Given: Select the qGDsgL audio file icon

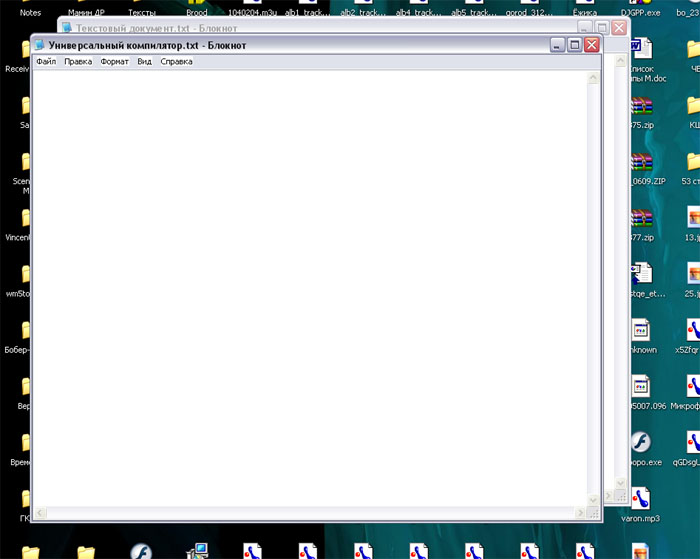Looking at the screenshot, I should (693, 442).
